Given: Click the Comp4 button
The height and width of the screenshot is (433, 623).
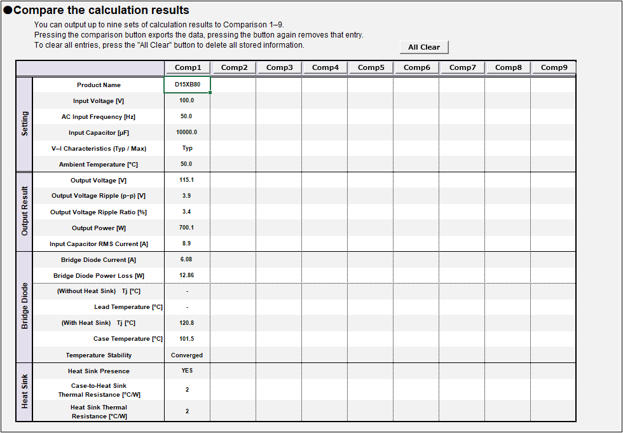Looking at the screenshot, I should click(325, 68).
